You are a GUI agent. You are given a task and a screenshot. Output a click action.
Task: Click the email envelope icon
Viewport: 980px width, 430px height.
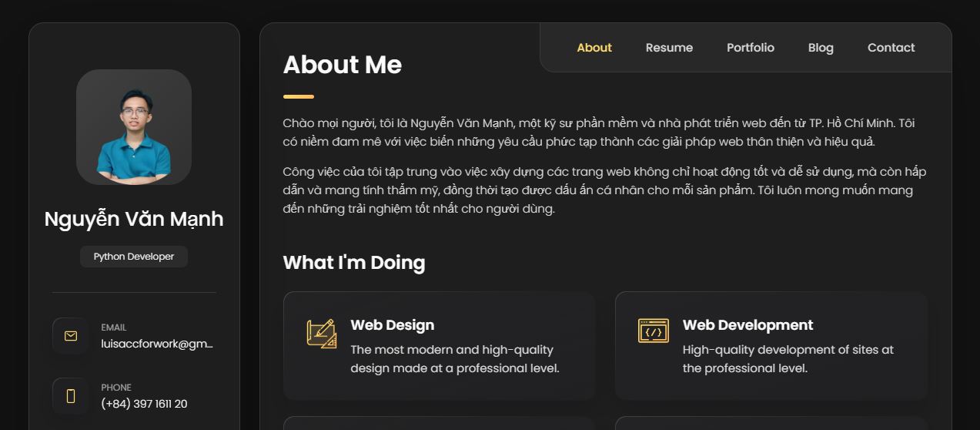click(71, 336)
